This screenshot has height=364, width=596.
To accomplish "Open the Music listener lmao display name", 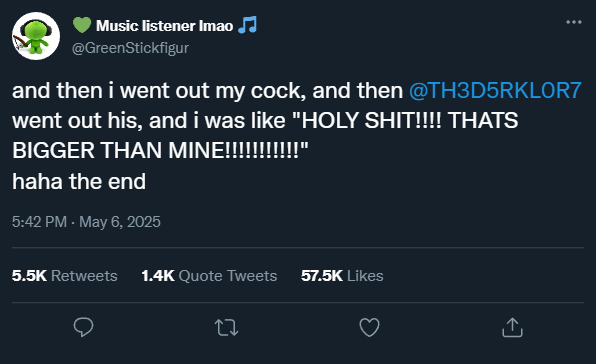I will (x=165, y=26).
